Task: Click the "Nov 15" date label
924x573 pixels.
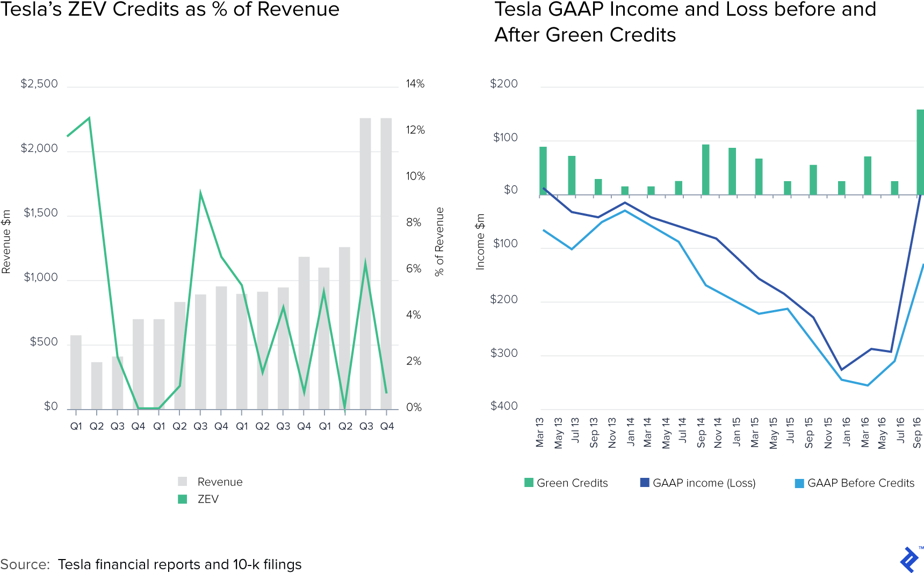Action: pyautogui.click(x=828, y=433)
